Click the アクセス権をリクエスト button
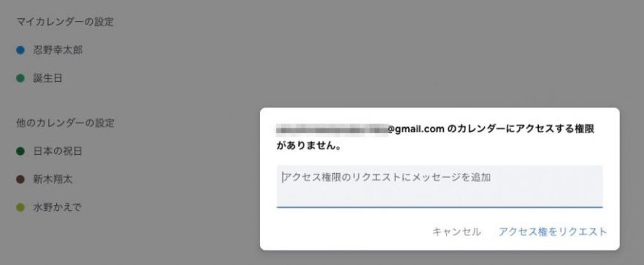The height and width of the screenshot is (265, 644). [553, 232]
